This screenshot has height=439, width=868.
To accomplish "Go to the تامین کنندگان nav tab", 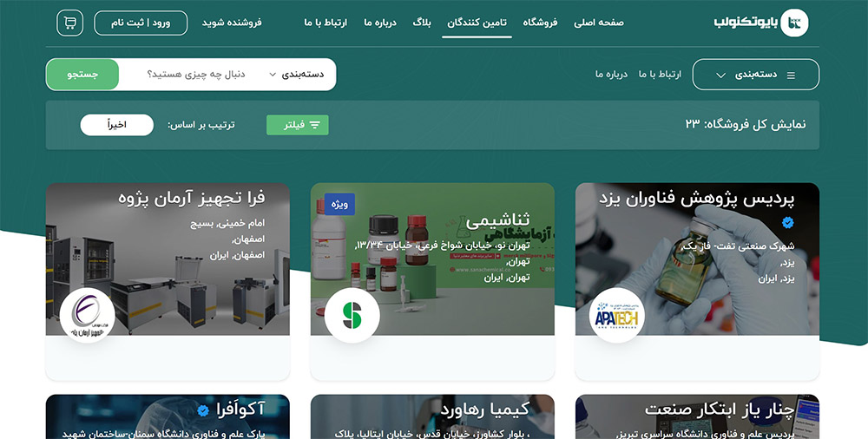I will [x=477, y=23].
